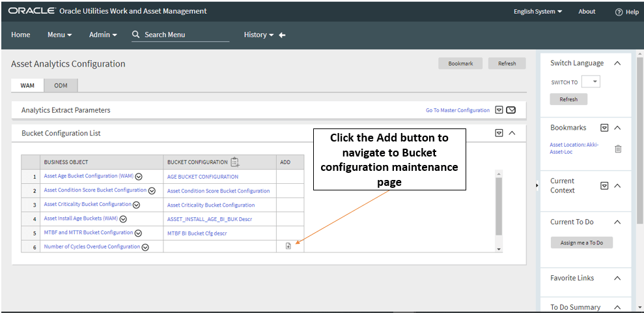This screenshot has height=313, width=644.
Task: Select the WAM tab
Action: click(27, 85)
